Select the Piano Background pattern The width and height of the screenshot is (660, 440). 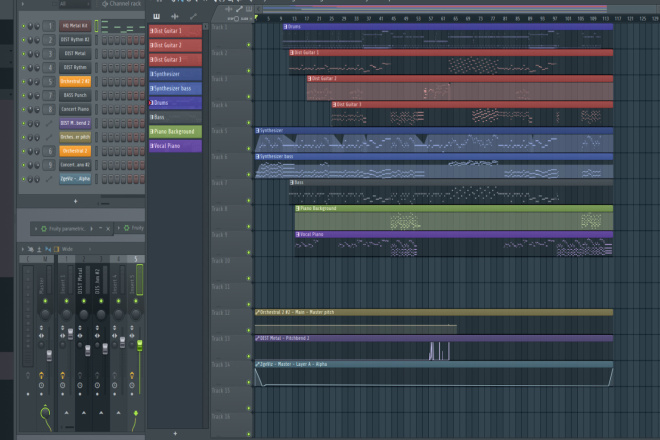(175, 131)
